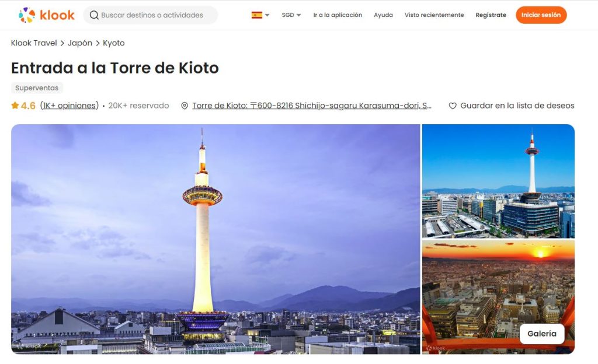The width and height of the screenshot is (598, 364).
Task: Toggle "Guardar en la lista de deseos"
Action: 516,106
